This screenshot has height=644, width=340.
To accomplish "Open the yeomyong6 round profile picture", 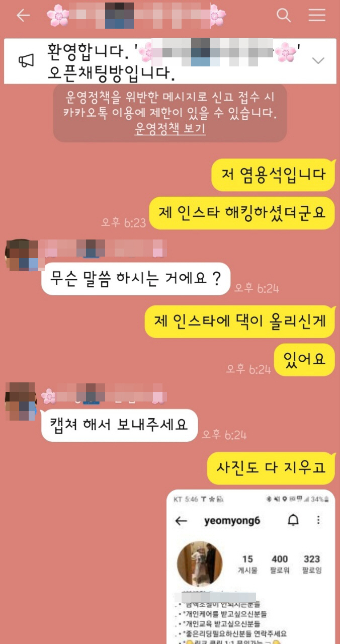I will [x=200, y=564].
